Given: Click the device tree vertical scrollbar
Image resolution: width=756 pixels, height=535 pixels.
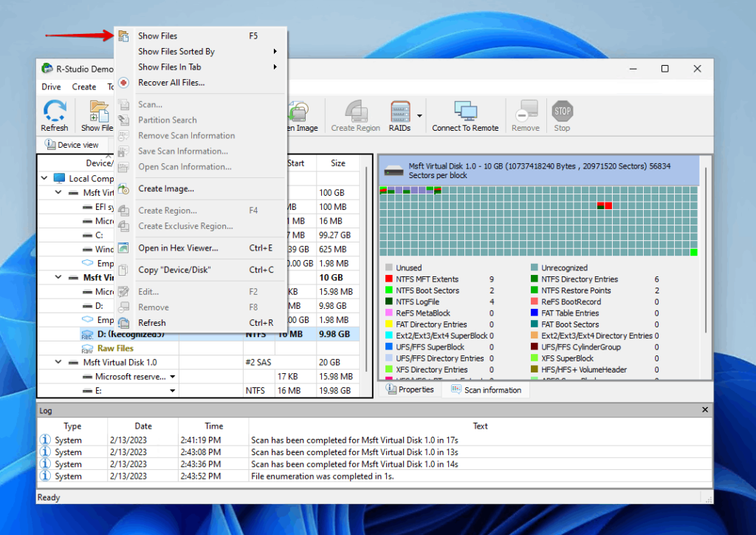Looking at the screenshot, I should [366, 270].
